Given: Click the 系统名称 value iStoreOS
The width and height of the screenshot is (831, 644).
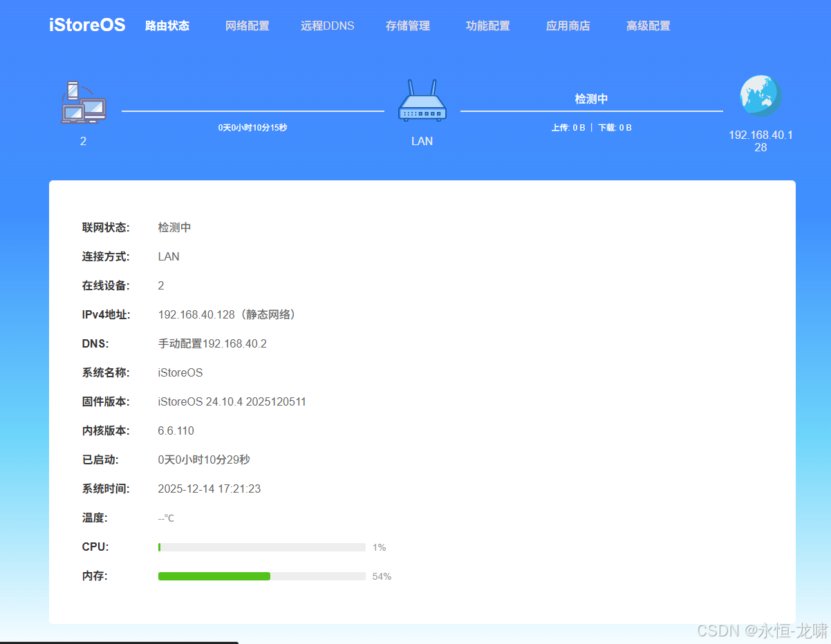Looking at the screenshot, I should 180,372.
